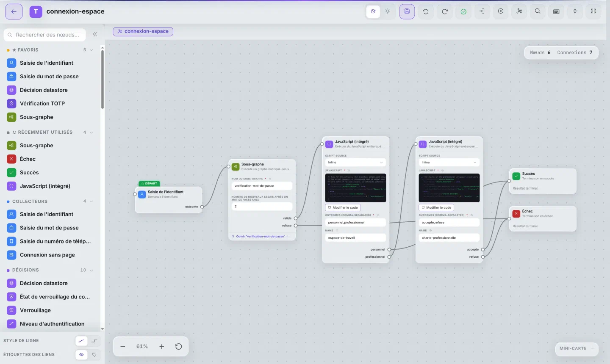This screenshot has height=364, width=610.
Task: Click the node search field
Action: pyautogui.click(x=45, y=35)
